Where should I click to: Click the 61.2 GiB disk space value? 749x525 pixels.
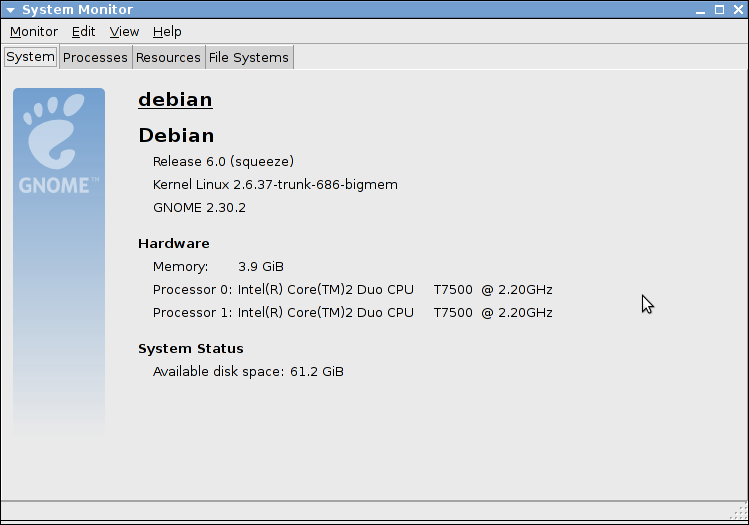click(x=317, y=372)
